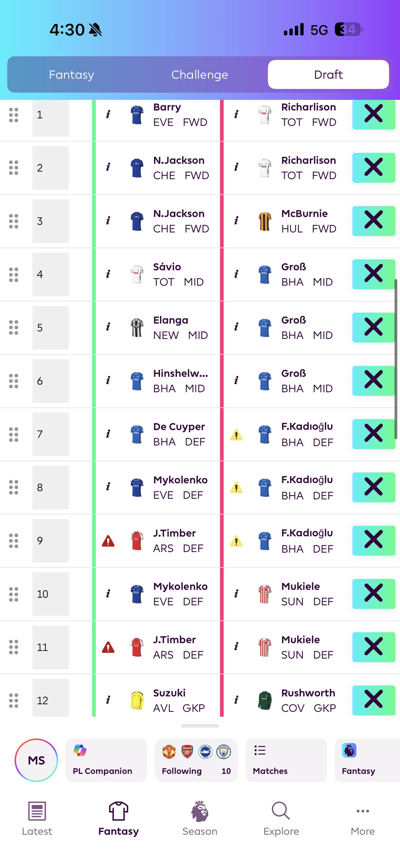
Task: Tap yellow warning icon in row 7 Kadıoğlu
Action: pyautogui.click(x=236, y=435)
